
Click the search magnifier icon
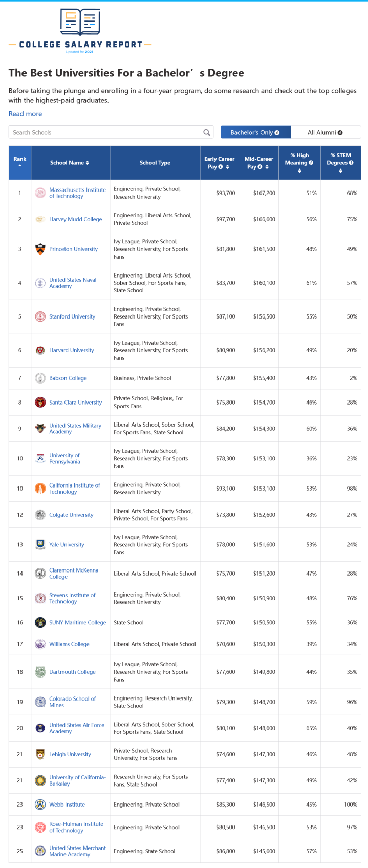207,132
